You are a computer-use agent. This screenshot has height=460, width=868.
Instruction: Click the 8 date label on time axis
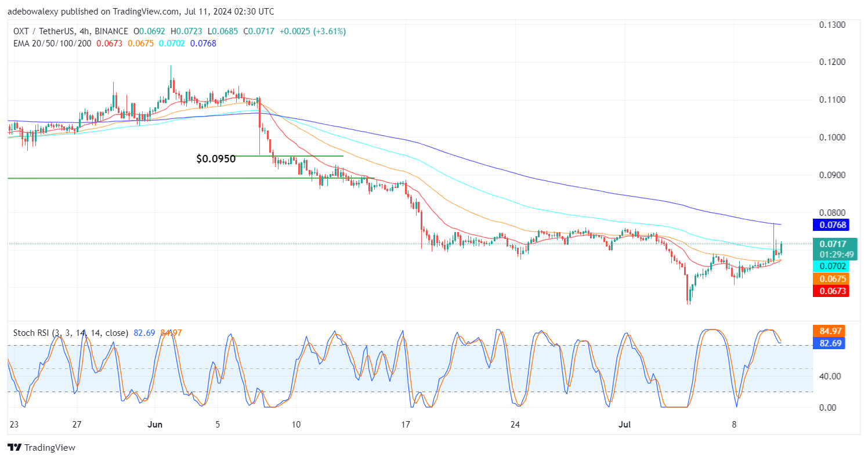[x=734, y=424]
